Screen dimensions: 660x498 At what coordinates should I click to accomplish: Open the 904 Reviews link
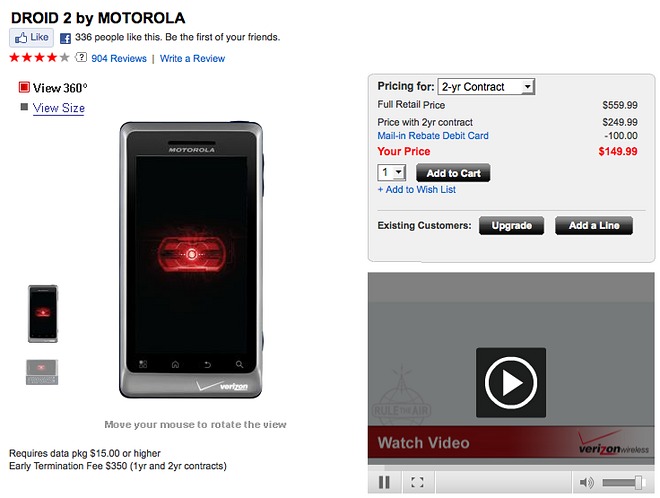click(x=119, y=59)
